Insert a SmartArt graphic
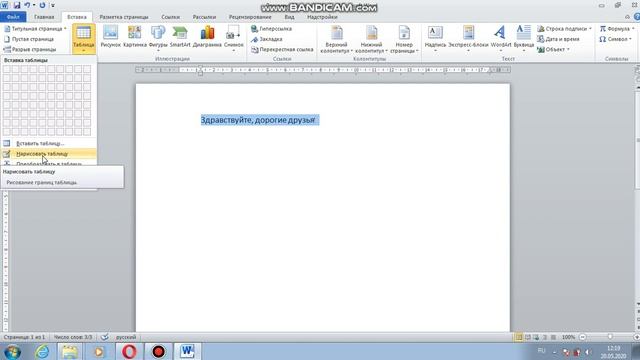Screen dimensions: 640x360 click(x=180, y=37)
